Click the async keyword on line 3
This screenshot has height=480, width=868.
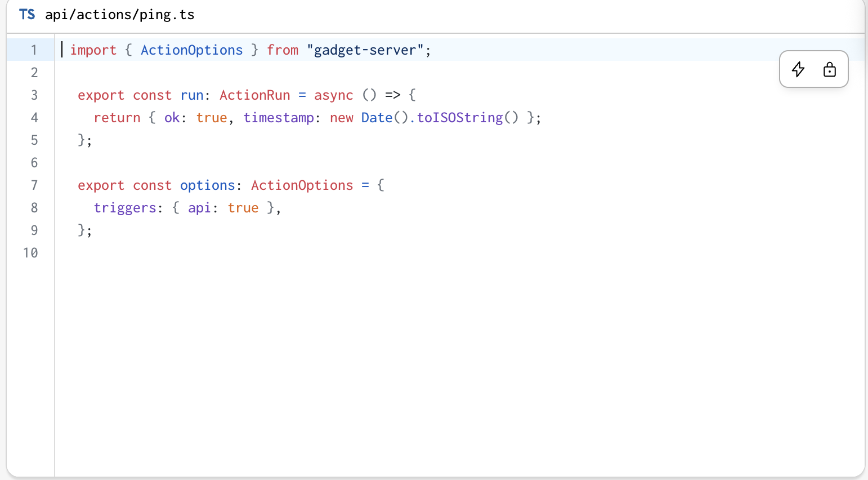[333, 95]
